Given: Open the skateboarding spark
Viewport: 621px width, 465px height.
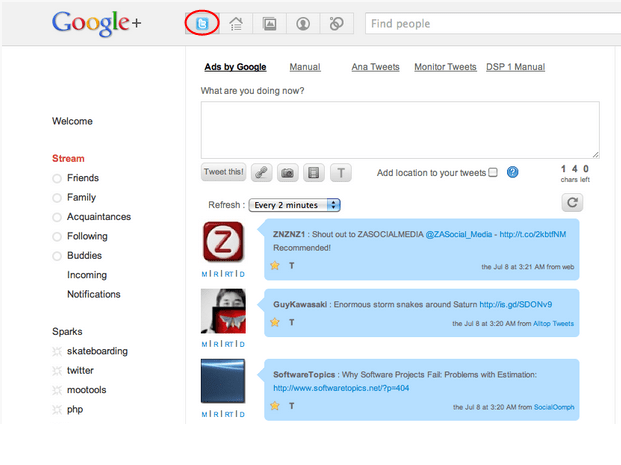Looking at the screenshot, I should [x=97, y=351].
